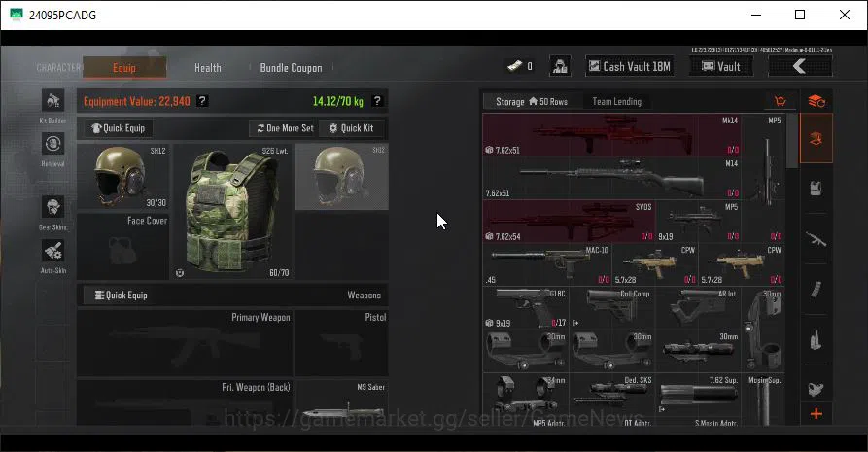Select the MAC-10 .45 in storage

coord(547,264)
